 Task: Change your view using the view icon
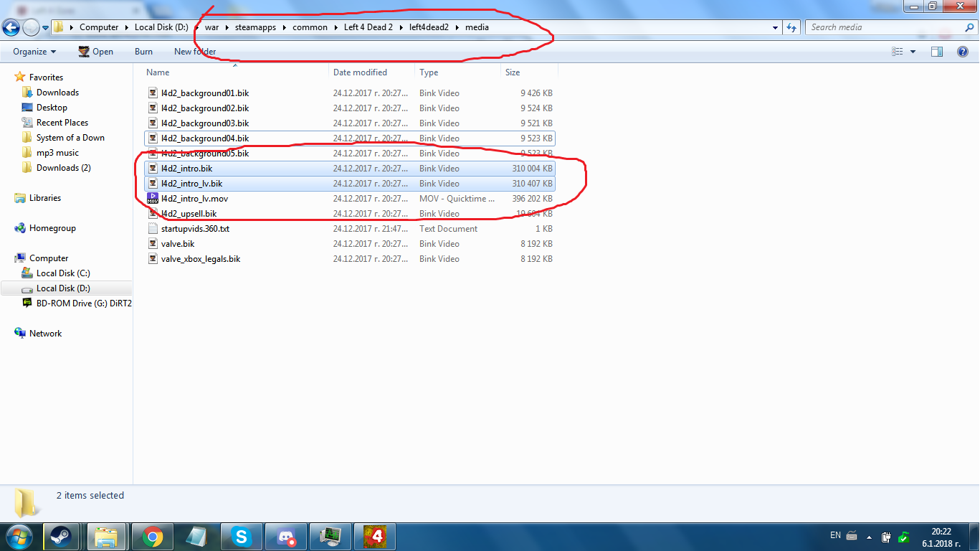[x=898, y=52]
